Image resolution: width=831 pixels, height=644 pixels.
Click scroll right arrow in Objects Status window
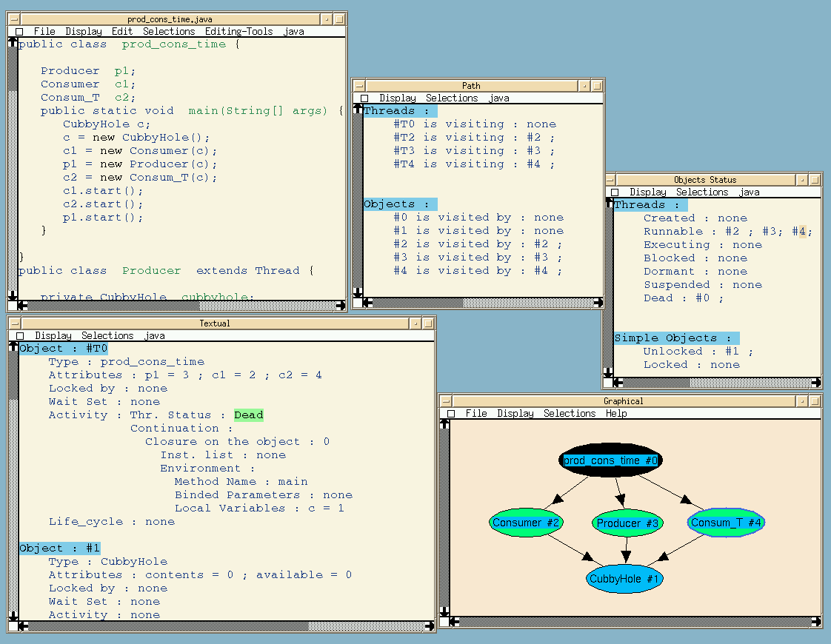coord(816,383)
